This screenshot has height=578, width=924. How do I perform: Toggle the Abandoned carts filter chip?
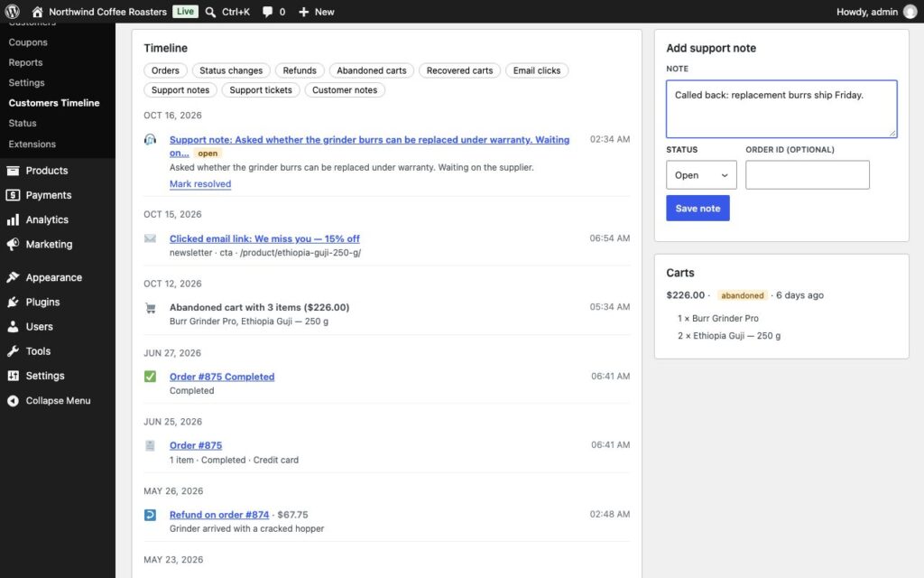[372, 70]
